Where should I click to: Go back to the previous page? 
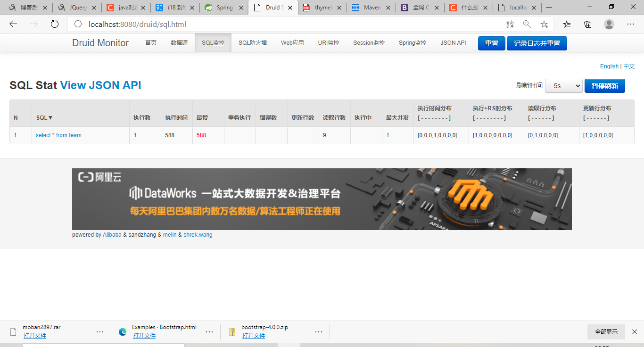[13, 24]
